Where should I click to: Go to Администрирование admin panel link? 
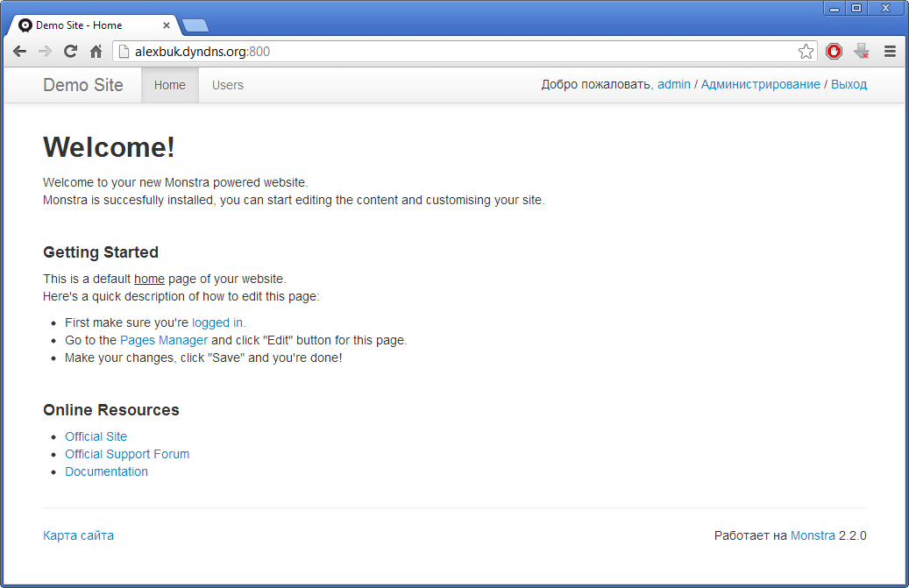760,84
